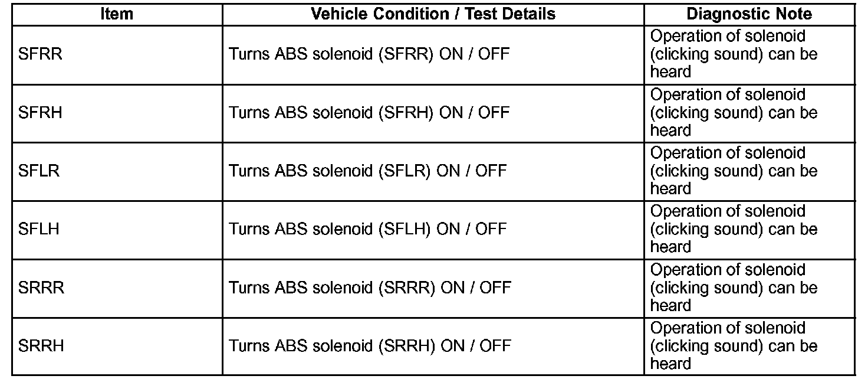Viewport: 868px width, 379px height.
Task: Click the SFRH item cell
Action: point(40,113)
